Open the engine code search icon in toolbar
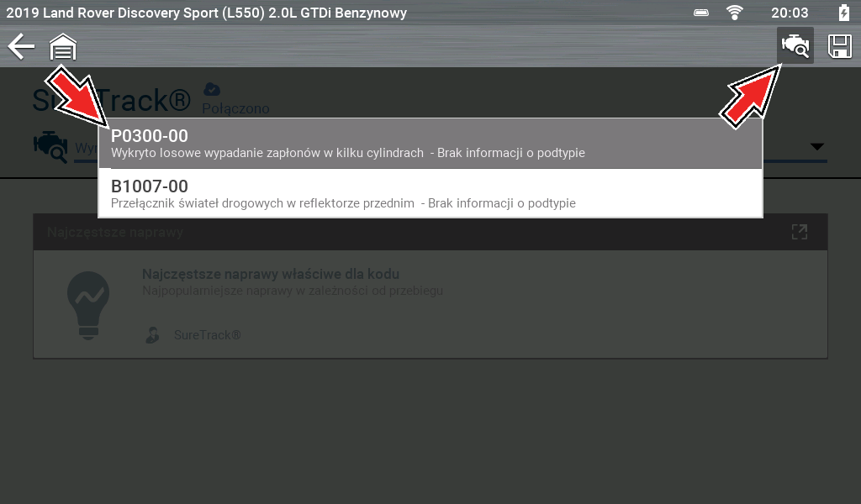861x504 pixels. 795,45
